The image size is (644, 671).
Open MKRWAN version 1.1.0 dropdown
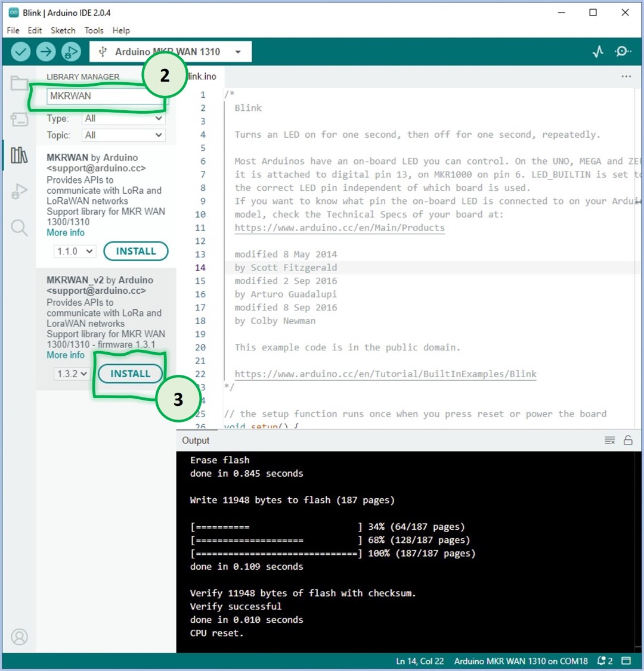pyautogui.click(x=75, y=251)
